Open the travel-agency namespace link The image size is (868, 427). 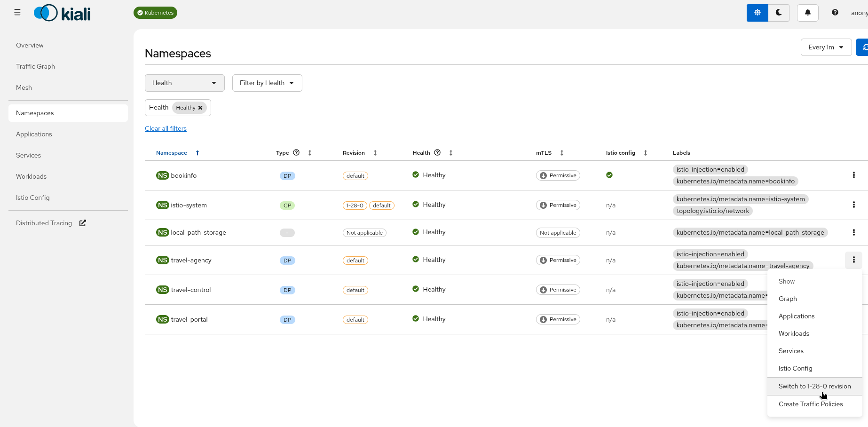click(191, 260)
